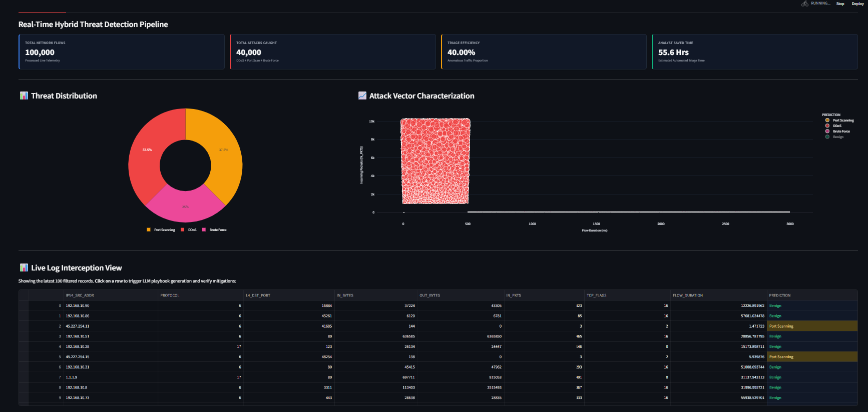This screenshot has width=868, height=412.
Task: Click the orange Port Scanning scatter legend marker
Action: click(827, 120)
